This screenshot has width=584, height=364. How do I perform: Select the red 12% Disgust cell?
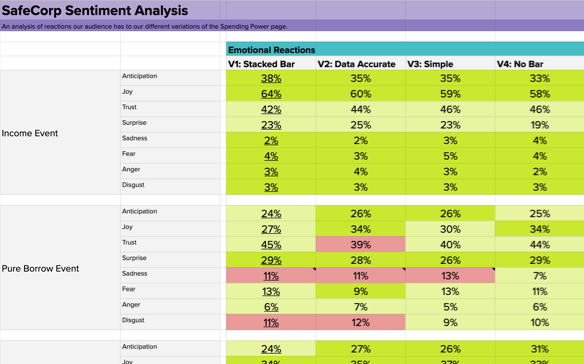point(361,322)
